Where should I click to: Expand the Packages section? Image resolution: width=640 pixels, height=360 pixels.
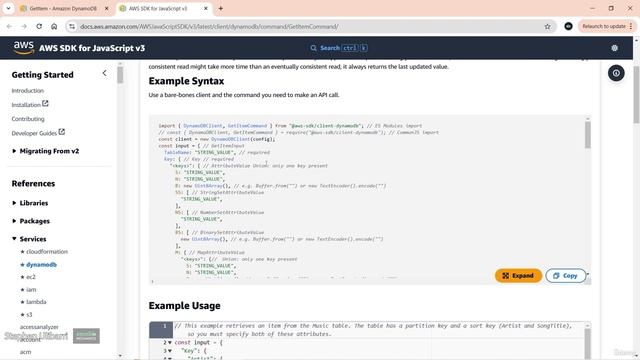point(31,221)
